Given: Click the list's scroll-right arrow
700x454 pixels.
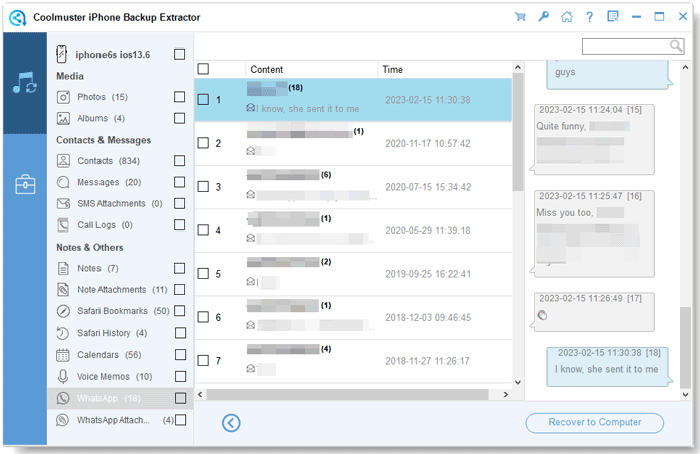Looking at the screenshot, I should coord(506,395).
